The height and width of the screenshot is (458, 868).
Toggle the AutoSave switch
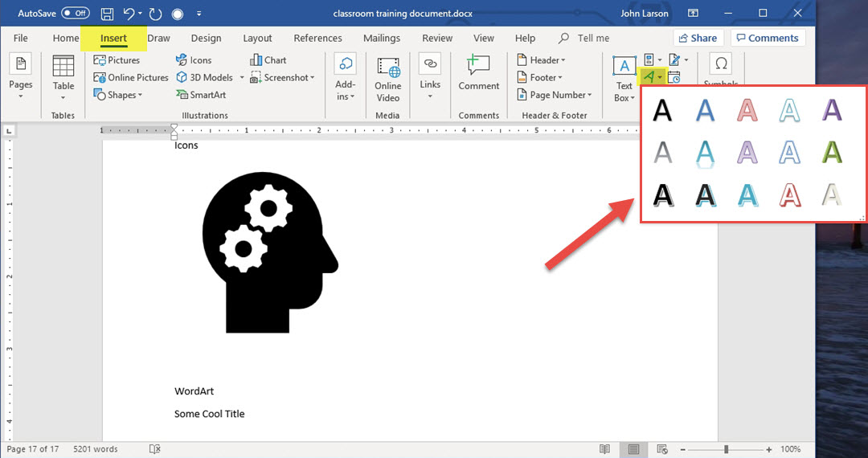tap(76, 14)
